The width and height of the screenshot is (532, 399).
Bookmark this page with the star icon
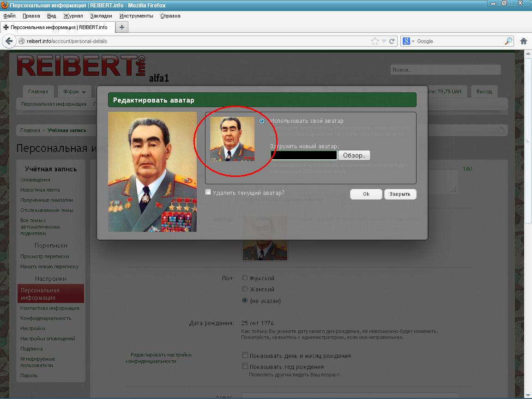(375, 41)
